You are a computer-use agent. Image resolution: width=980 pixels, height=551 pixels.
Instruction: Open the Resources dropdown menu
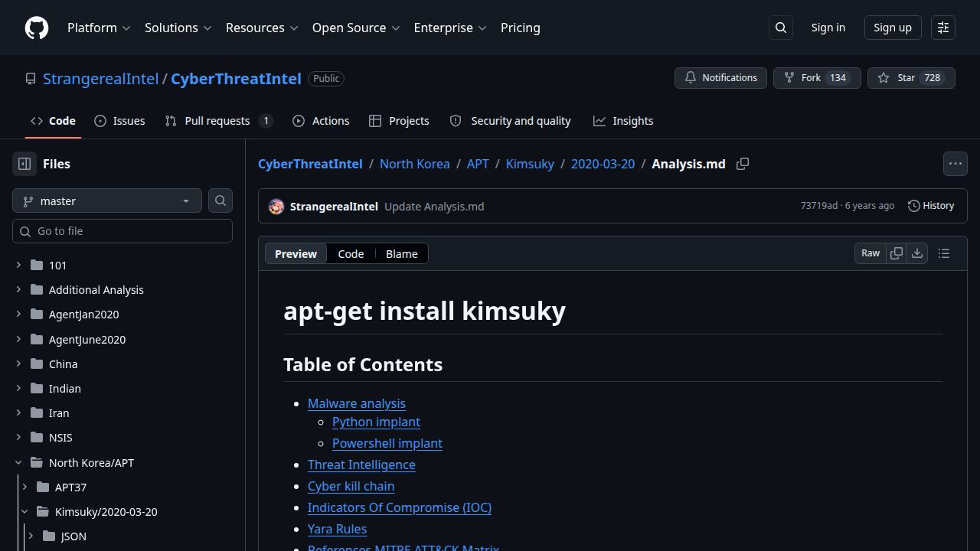coord(262,28)
